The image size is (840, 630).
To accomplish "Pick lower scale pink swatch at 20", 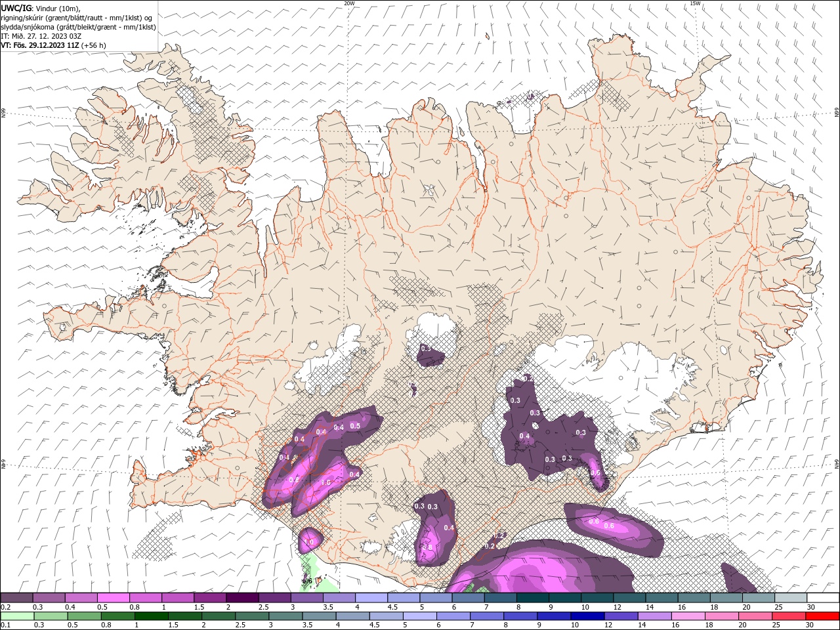I will click(755, 616).
